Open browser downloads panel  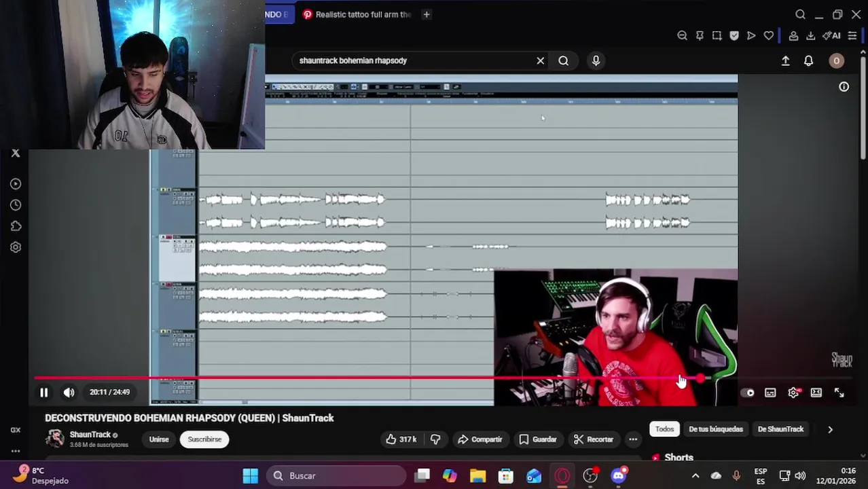[x=811, y=35]
